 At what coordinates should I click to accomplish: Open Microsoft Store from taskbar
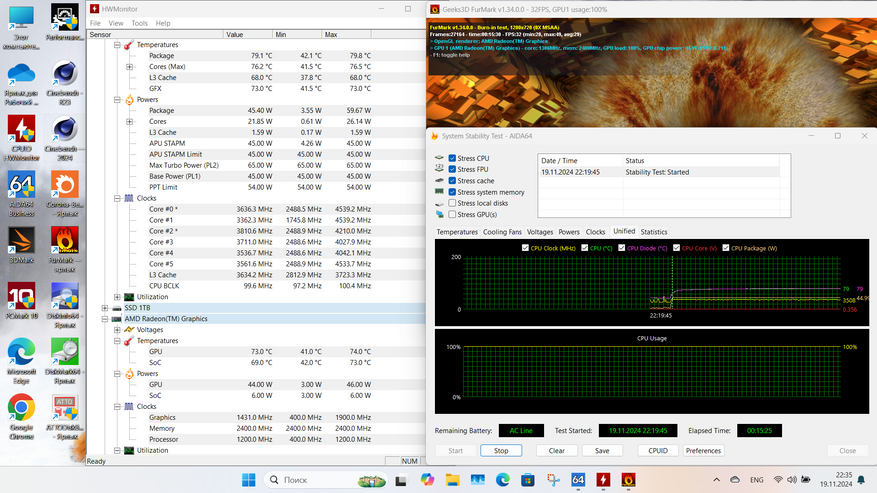tap(527, 480)
